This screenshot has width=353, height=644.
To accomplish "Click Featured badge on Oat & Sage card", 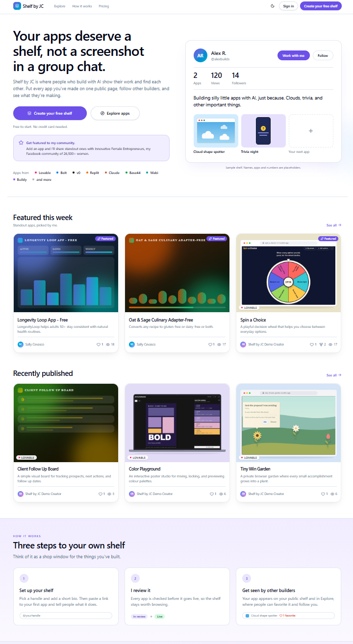I will [x=216, y=239].
